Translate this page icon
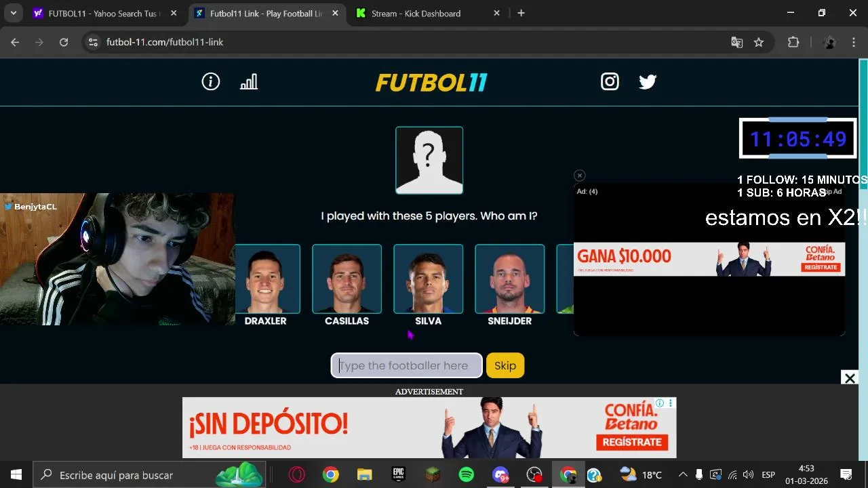The width and height of the screenshot is (868, 488). coord(737,42)
